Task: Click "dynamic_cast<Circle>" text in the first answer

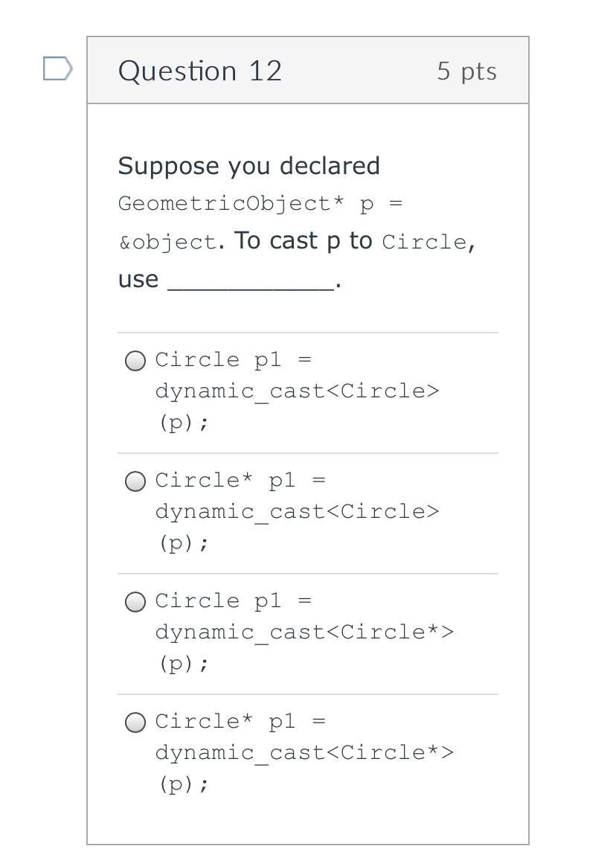Action: [x=297, y=391]
